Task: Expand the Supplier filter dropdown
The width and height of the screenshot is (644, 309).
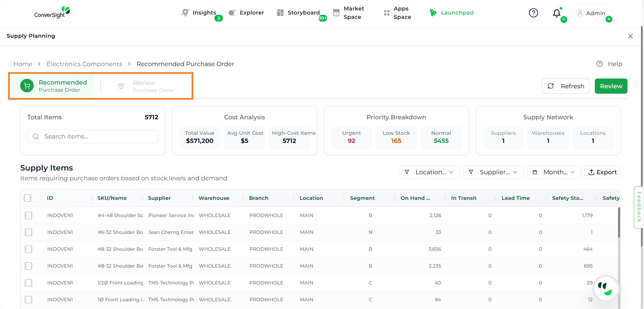Action: (x=493, y=172)
